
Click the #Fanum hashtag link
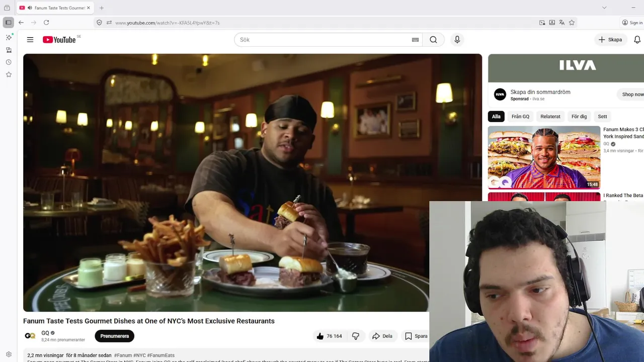[x=123, y=355]
